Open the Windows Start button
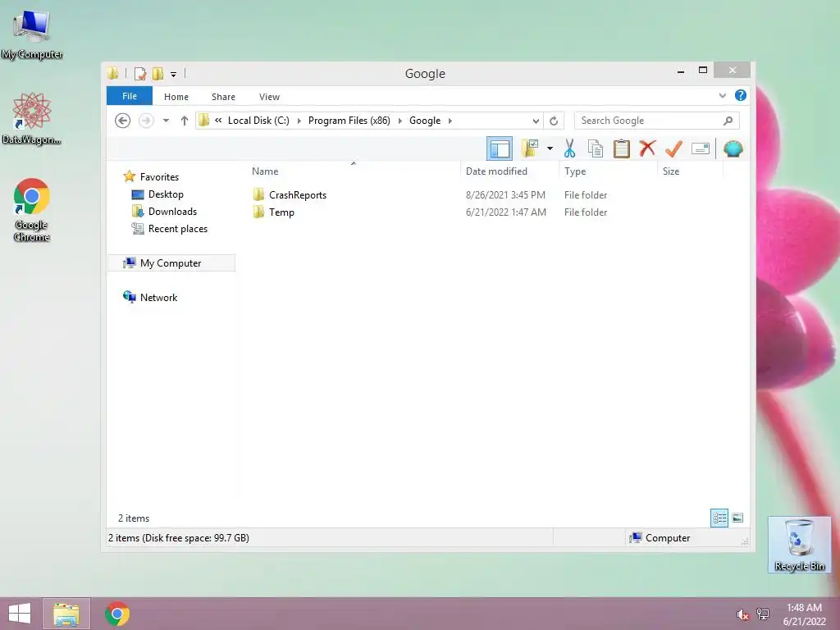This screenshot has width=840, height=630. (x=20, y=614)
